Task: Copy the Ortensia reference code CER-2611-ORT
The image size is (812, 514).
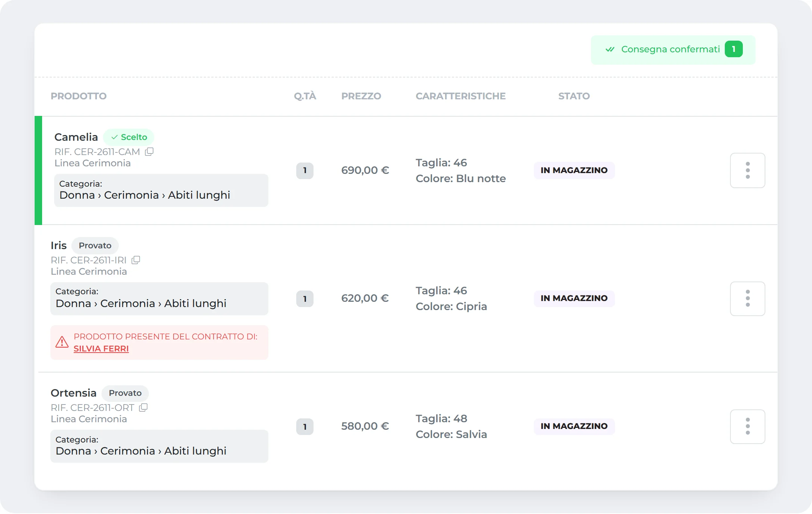Action: (143, 408)
